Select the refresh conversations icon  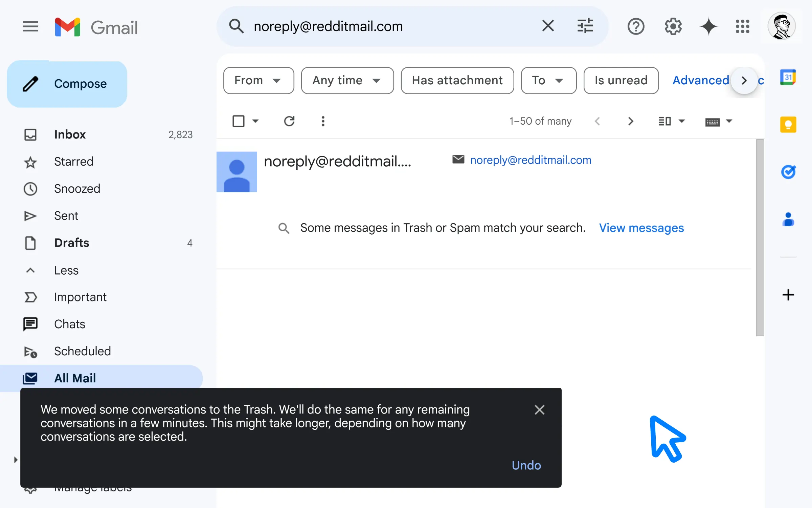coord(289,121)
